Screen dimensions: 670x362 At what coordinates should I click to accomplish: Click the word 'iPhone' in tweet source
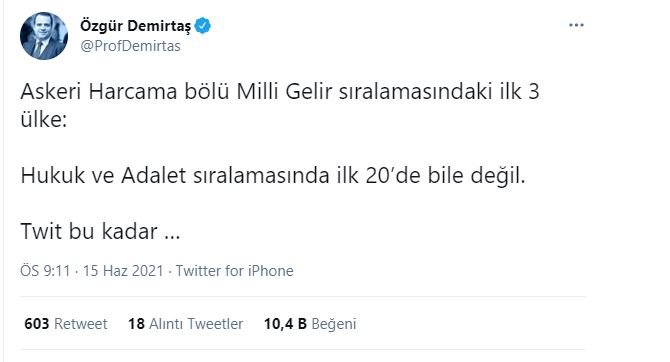(270, 271)
